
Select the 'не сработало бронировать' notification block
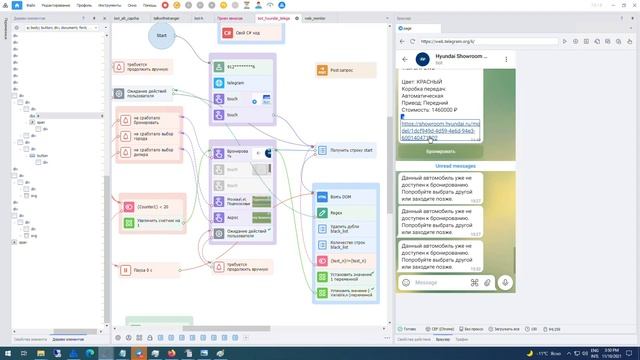click(x=149, y=120)
